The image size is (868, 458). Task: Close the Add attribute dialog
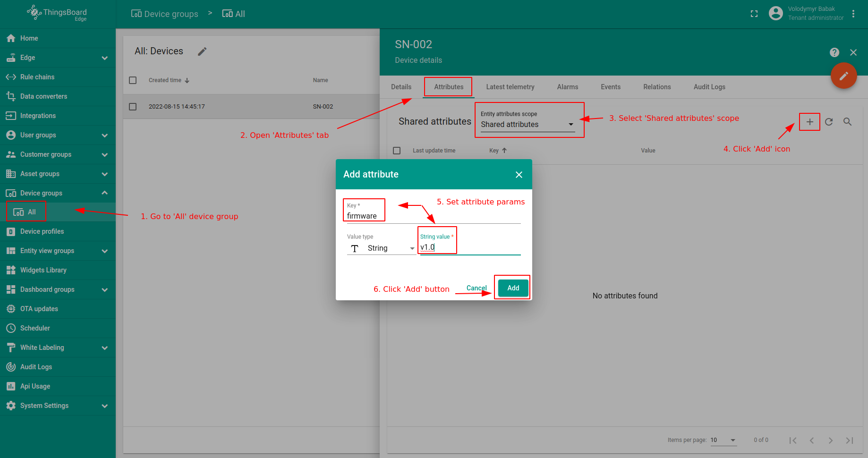click(519, 175)
